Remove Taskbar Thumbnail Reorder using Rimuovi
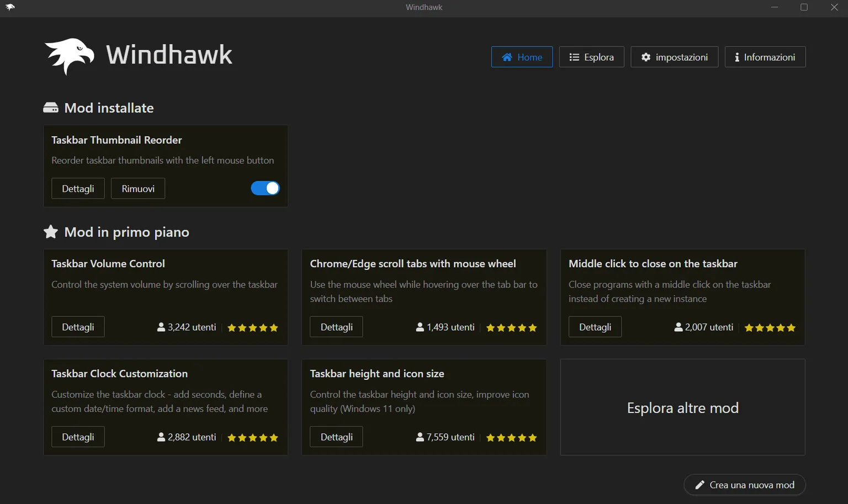This screenshot has height=504, width=848. pos(137,188)
